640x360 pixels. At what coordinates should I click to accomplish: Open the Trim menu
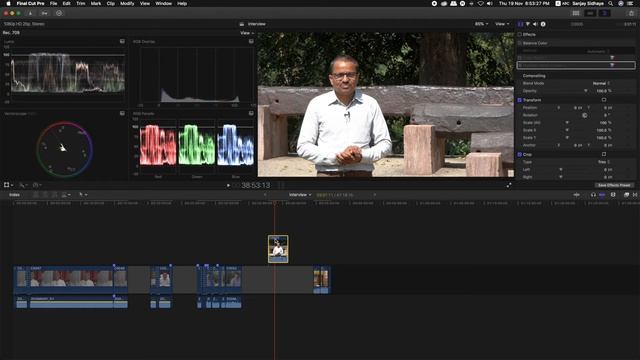coord(81,3)
